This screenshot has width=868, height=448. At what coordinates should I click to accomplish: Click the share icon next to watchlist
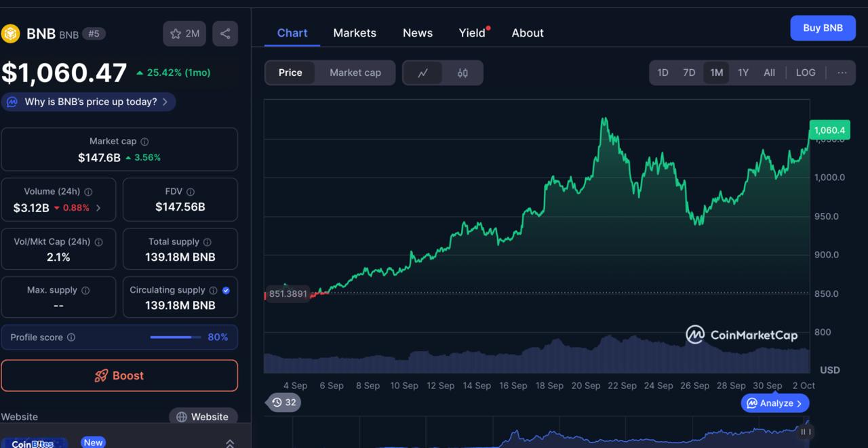pyautogui.click(x=225, y=34)
